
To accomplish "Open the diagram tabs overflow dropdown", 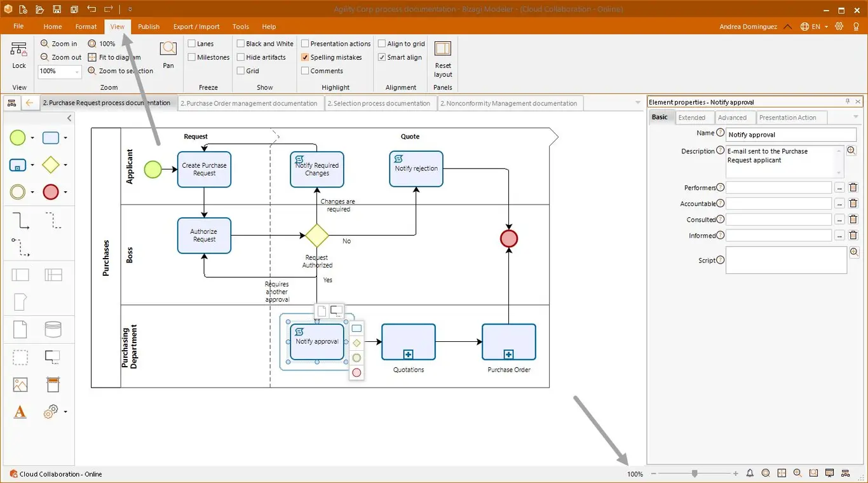I will pyautogui.click(x=638, y=103).
